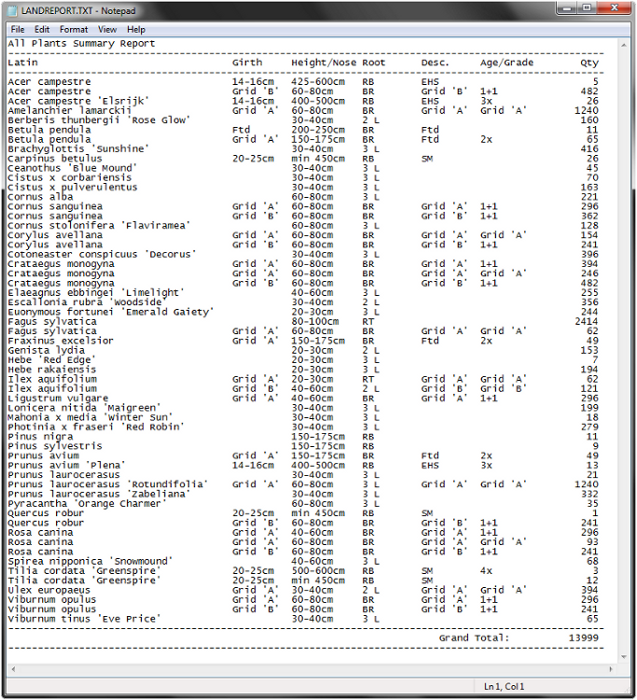Click 'Berberis thunbergii 'Rose Glow'' text

pos(99,120)
